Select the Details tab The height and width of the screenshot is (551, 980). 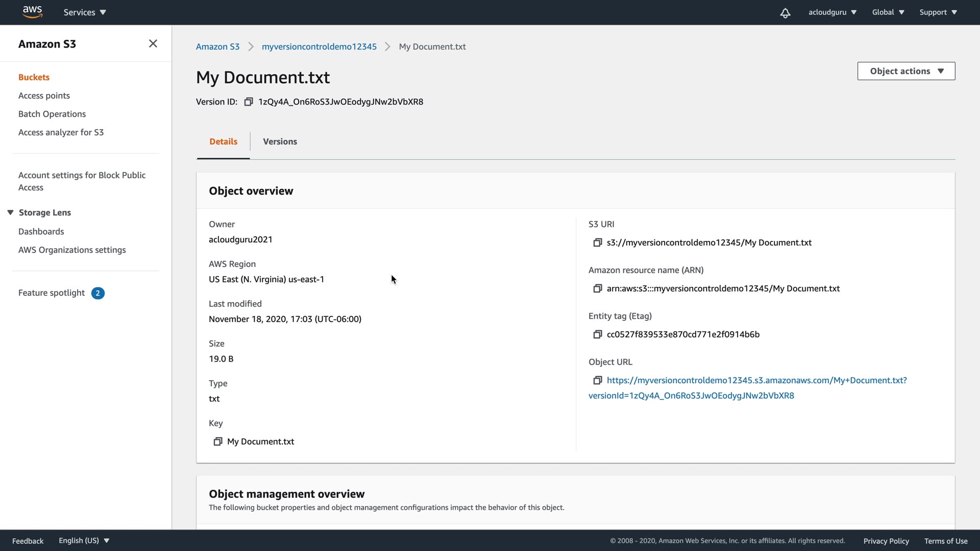coord(223,142)
